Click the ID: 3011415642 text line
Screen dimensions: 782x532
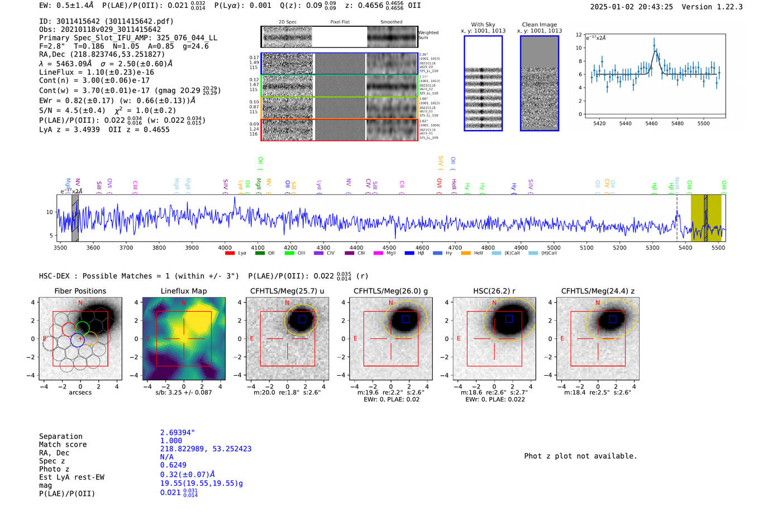coord(106,21)
